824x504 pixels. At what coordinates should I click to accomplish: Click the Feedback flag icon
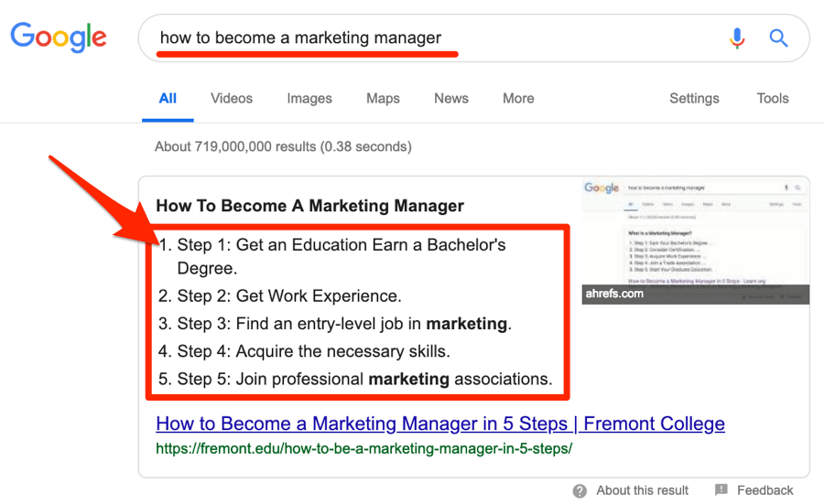[x=721, y=490]
